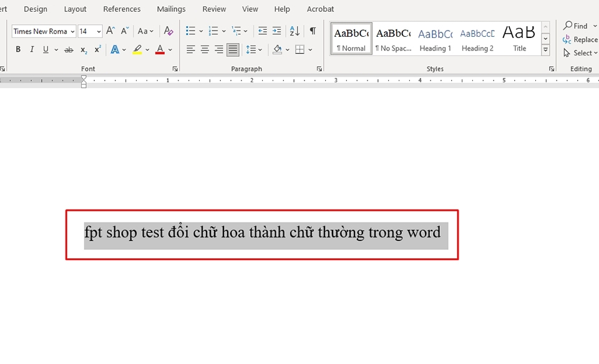Screen dimensions: 599x364
Task: Toggle Superscript formatting
Action: click(x=97, y=50)
